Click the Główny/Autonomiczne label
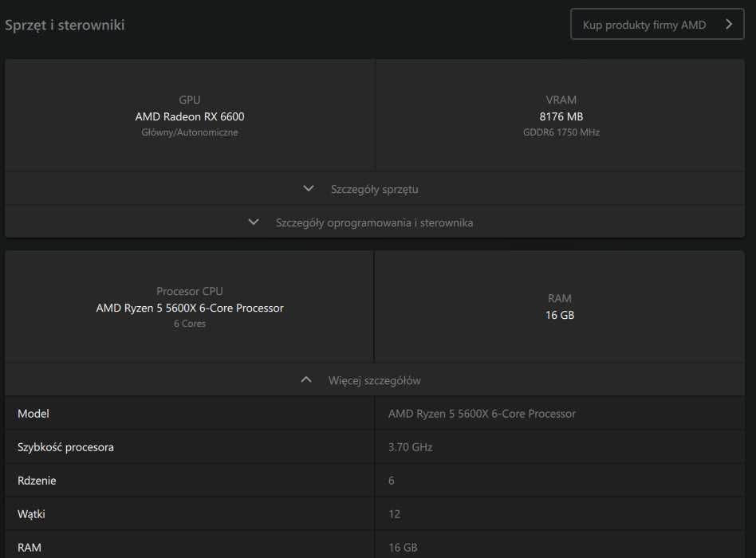The image size is (756, 558). click(190, 132)
